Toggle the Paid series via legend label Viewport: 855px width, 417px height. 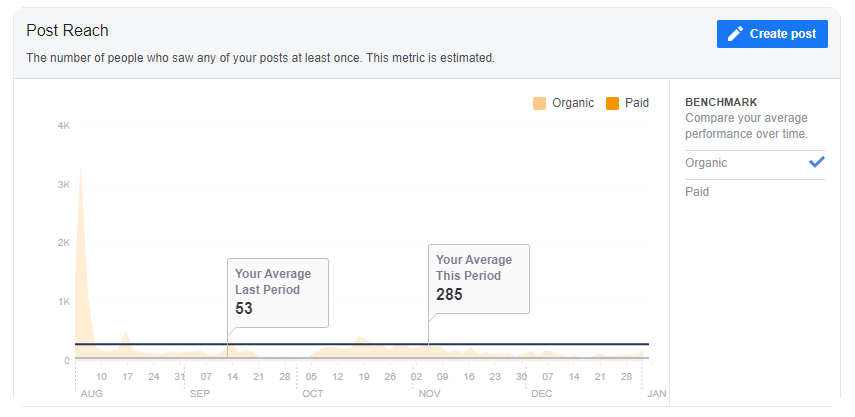click(637, 103)
